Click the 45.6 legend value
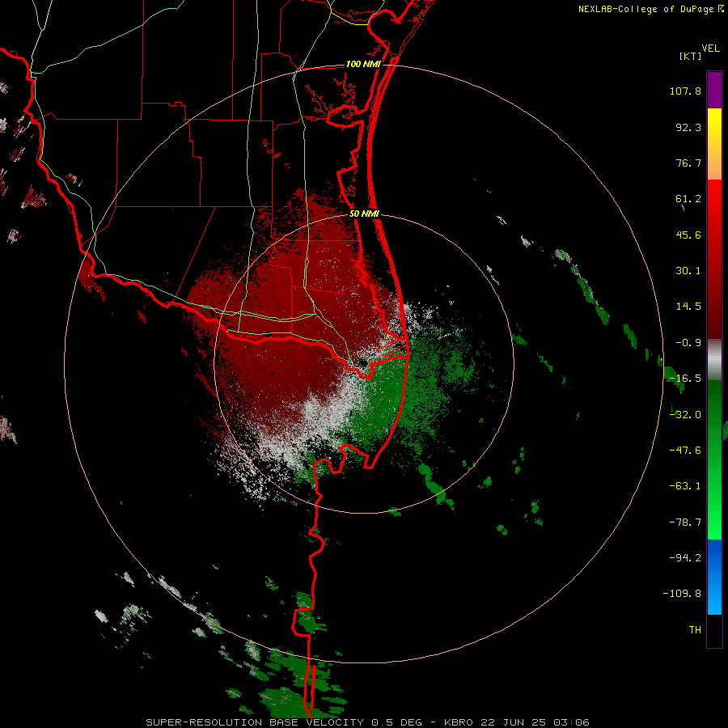728x728 pixels. (x=688, y=235)
